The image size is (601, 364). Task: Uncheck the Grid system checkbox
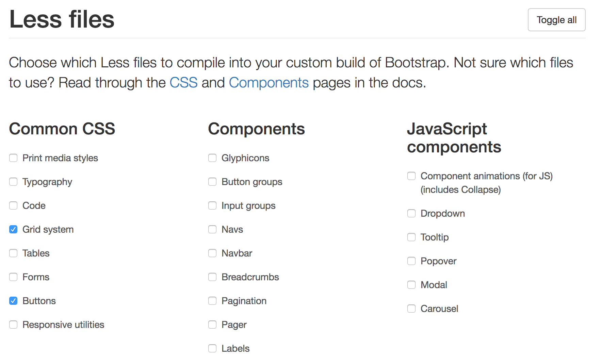coord(13,229)
